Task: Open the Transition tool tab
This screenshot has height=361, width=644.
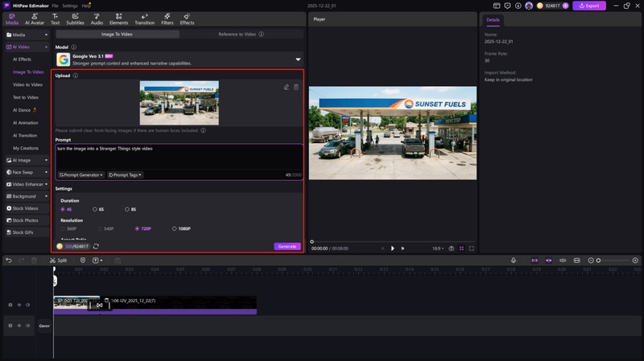Action: pyautogui.click(x=145, y=18)
